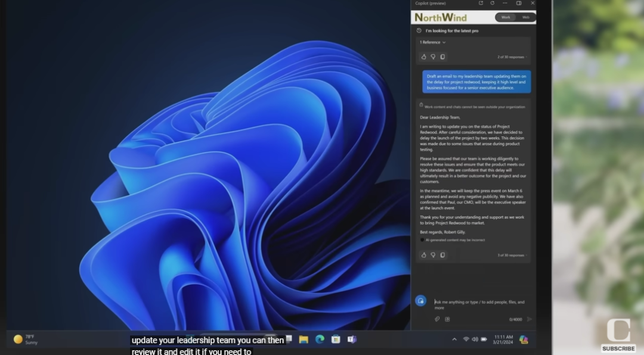Expand the 1 Reference dropdown
644x355 pixels.
pyautogui.click(x=433, y=42)
